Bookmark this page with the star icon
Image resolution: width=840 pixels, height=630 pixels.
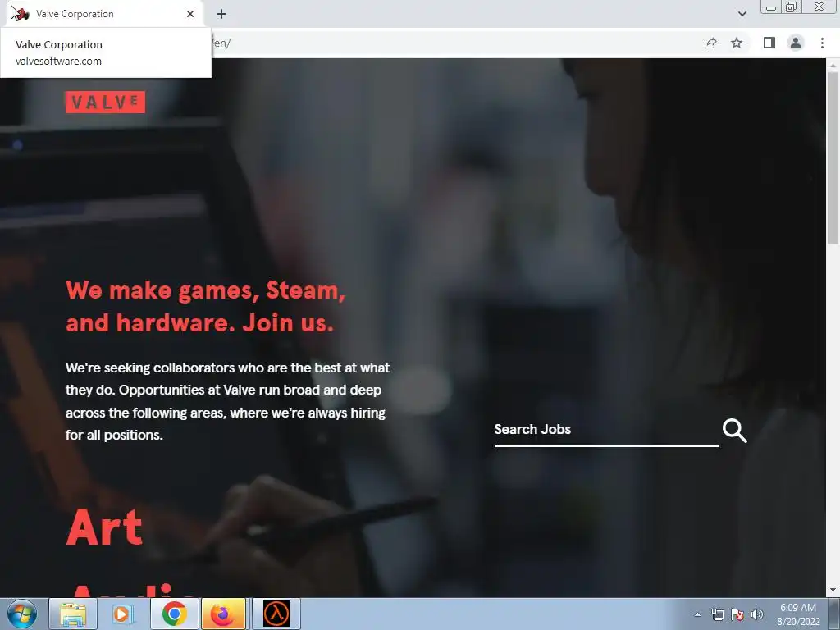tap(737, 43)
